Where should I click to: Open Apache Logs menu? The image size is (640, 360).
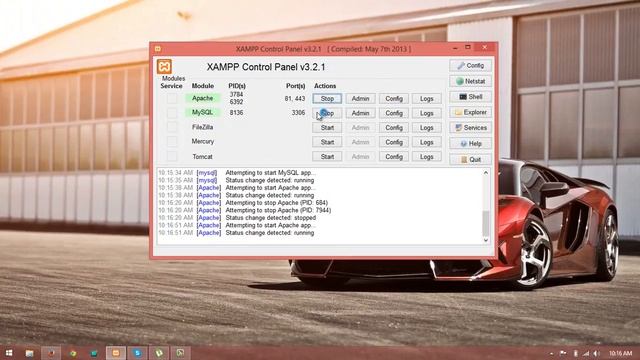[427, 99]
